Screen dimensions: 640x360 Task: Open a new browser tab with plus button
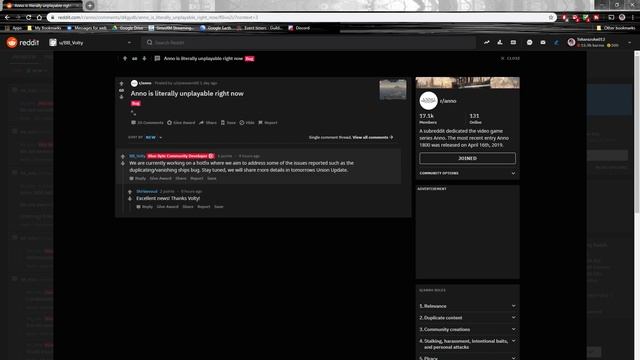click(90, 5)
